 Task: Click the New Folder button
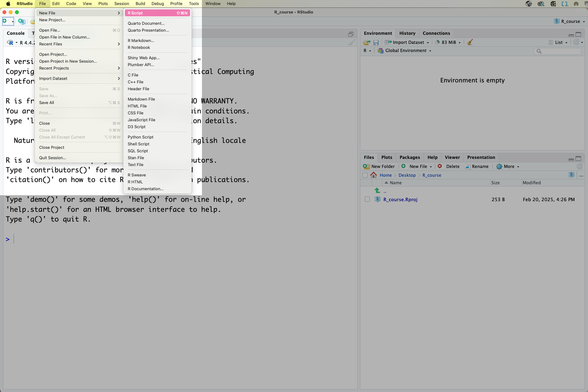click(x=379, y=166)
